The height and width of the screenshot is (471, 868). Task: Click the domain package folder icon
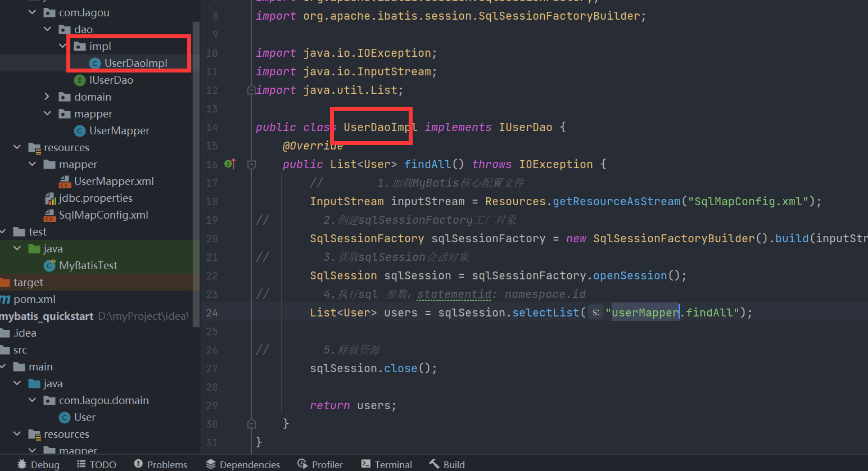[x=65, y=97]
